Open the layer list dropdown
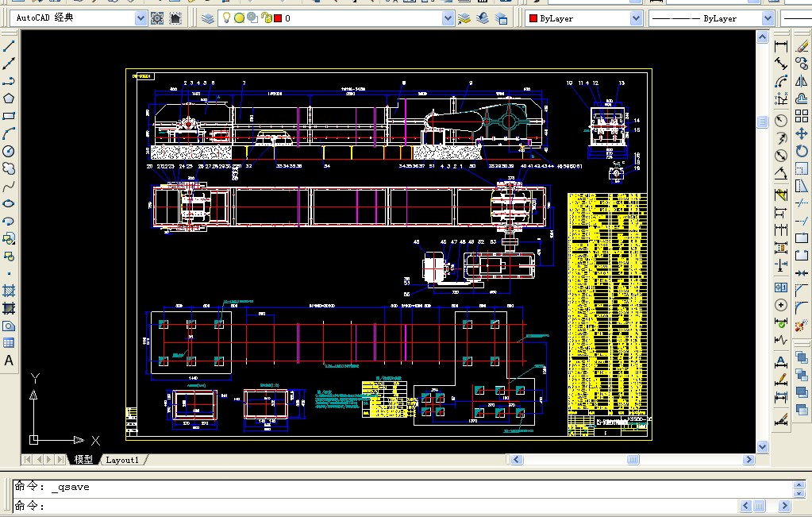The image size is (812, 517). [x=448, y=18]
